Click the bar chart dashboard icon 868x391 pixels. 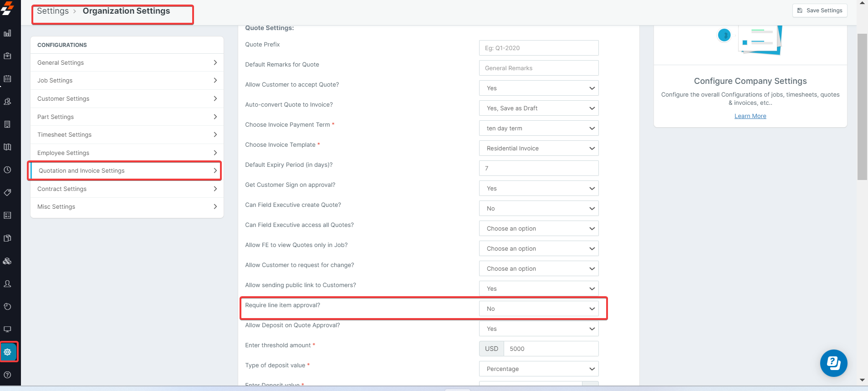[7, 33]
